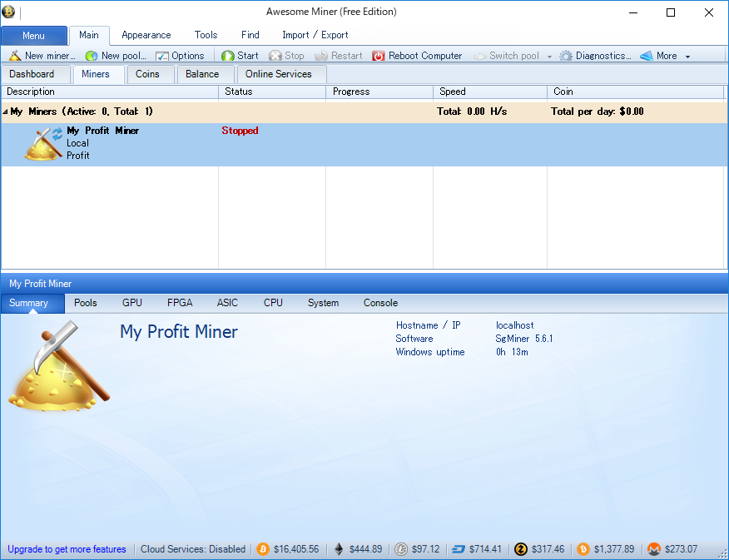Click the red Reboot Computer icon

tap(379, 56)
